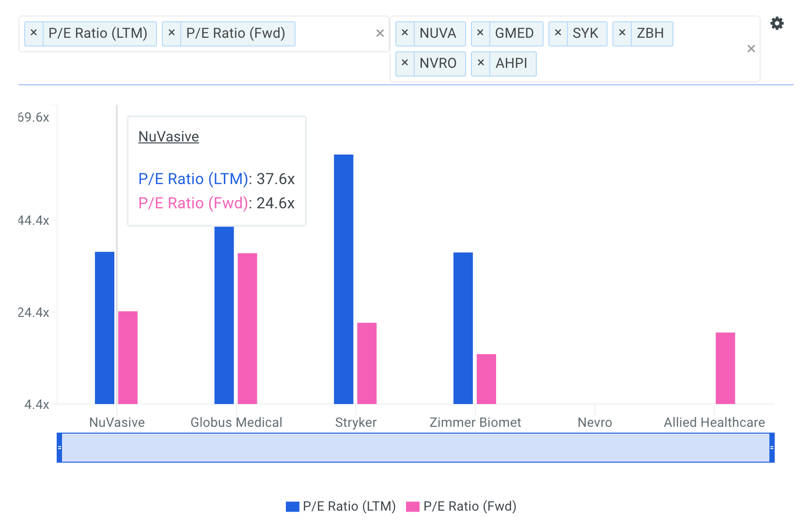Click the pink Fwd legend color swatch
812x530 pixels.
(413, 507)
